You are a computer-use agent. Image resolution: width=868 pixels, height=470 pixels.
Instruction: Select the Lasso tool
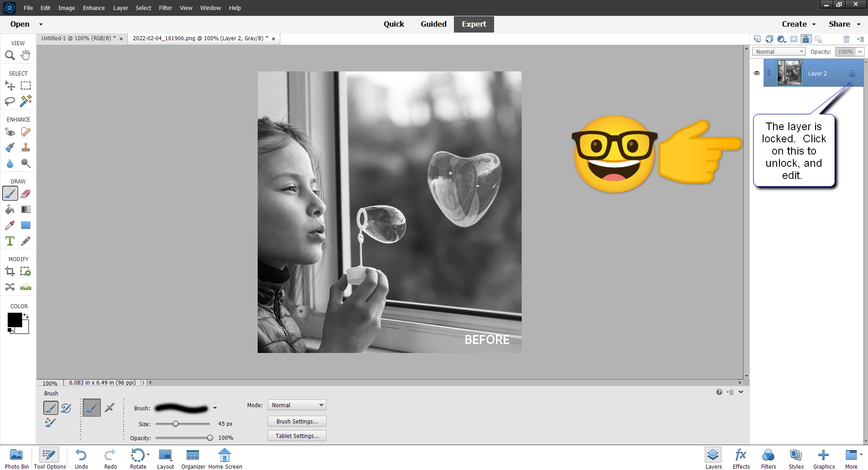pyautogui.click(x=10, y=101)
